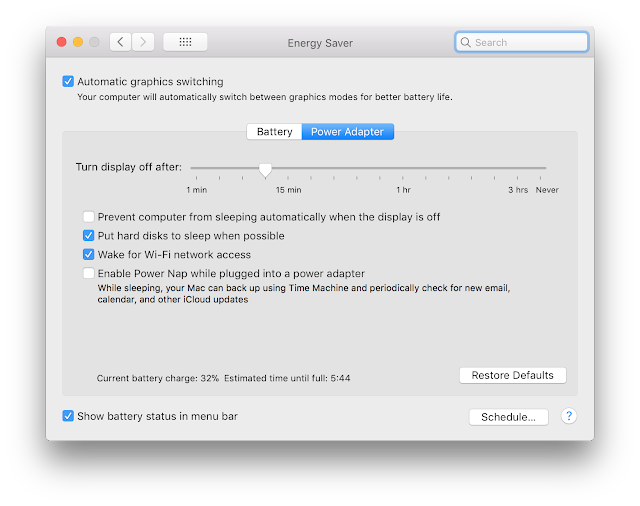Enable Prevent computer from sleeping automatically
This screenshot has width=640, height=506.
point(89,216)
